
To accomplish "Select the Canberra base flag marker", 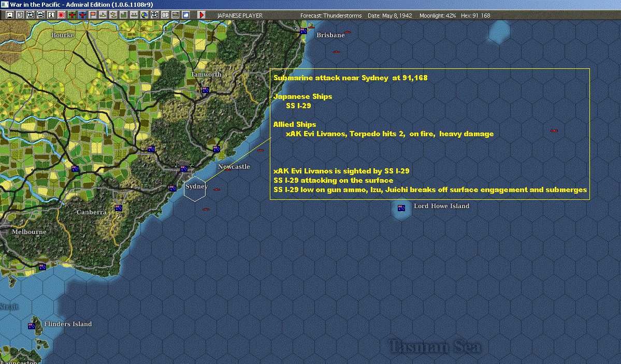I will 119,208.
